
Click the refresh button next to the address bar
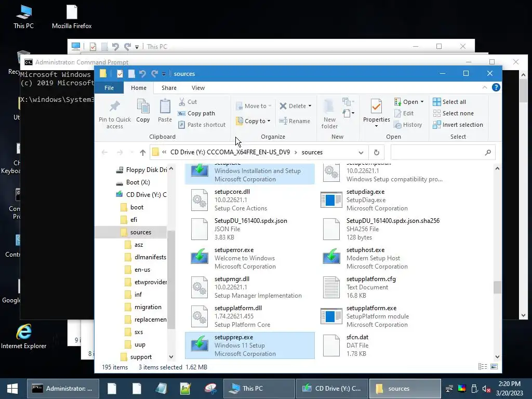(x=376, y=152)
